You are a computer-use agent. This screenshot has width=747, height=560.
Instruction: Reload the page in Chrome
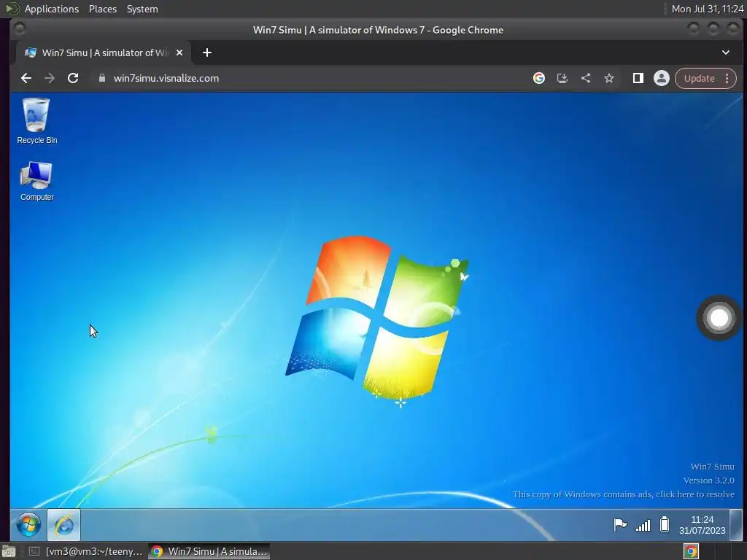[73, 78]
